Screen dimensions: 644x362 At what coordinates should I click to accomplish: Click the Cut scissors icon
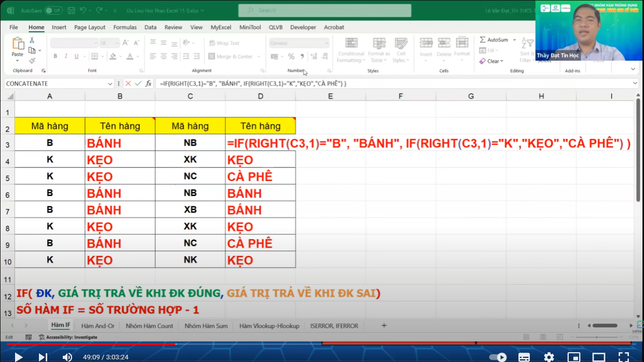coord(32,40)
